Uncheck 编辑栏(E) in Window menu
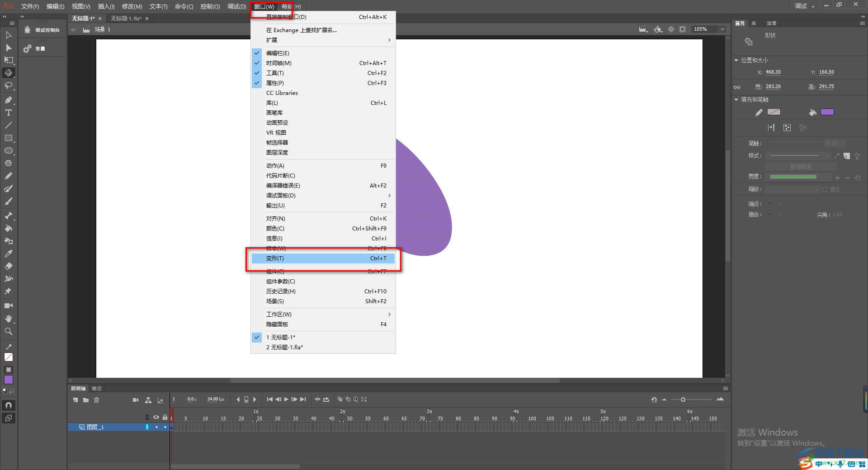The width and height of the screenshot is (868, 470). pyautogui.click(x=323, y=53)
